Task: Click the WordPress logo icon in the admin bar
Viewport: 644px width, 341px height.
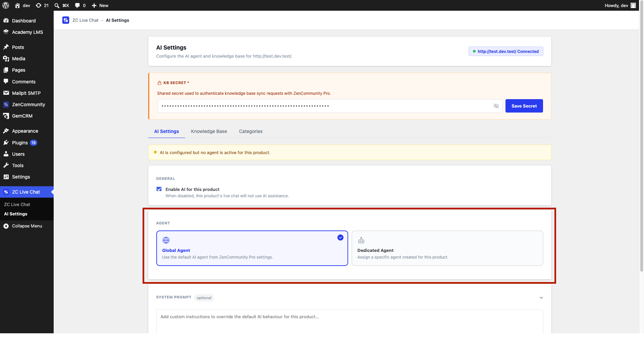Action: pyautogui.click(x=6, y=5)
